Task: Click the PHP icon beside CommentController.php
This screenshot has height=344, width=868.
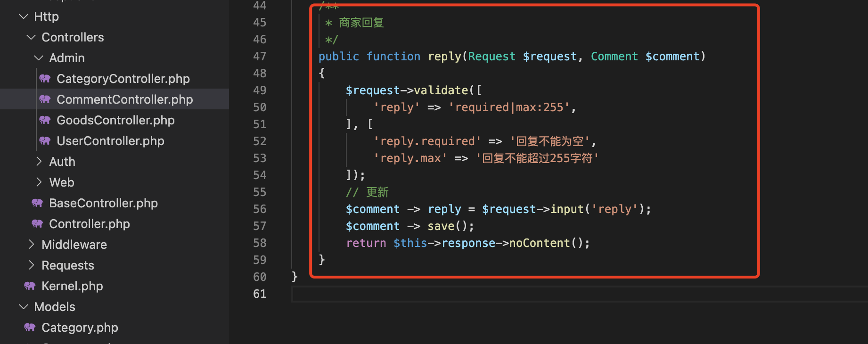Action: 45,99
